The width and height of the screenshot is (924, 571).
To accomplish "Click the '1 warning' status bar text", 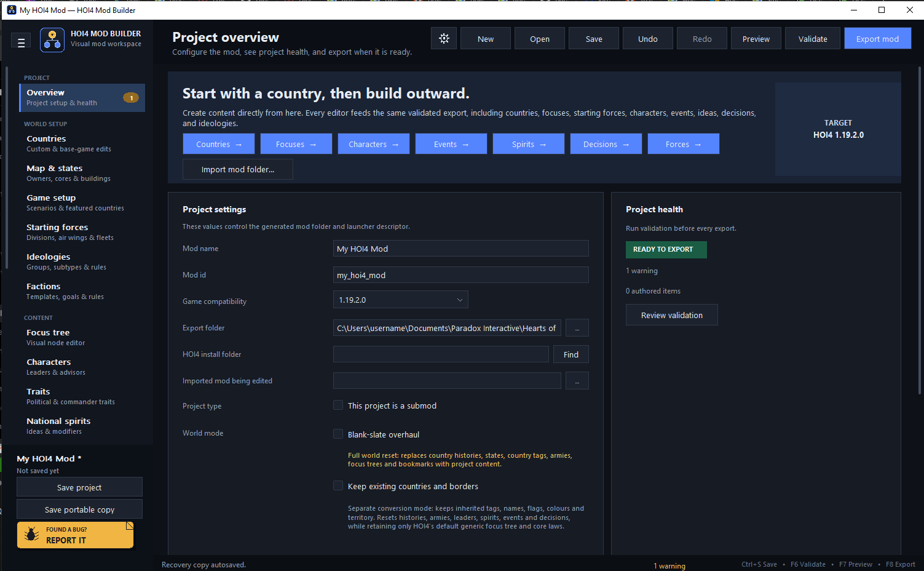I will coord(669,566).
